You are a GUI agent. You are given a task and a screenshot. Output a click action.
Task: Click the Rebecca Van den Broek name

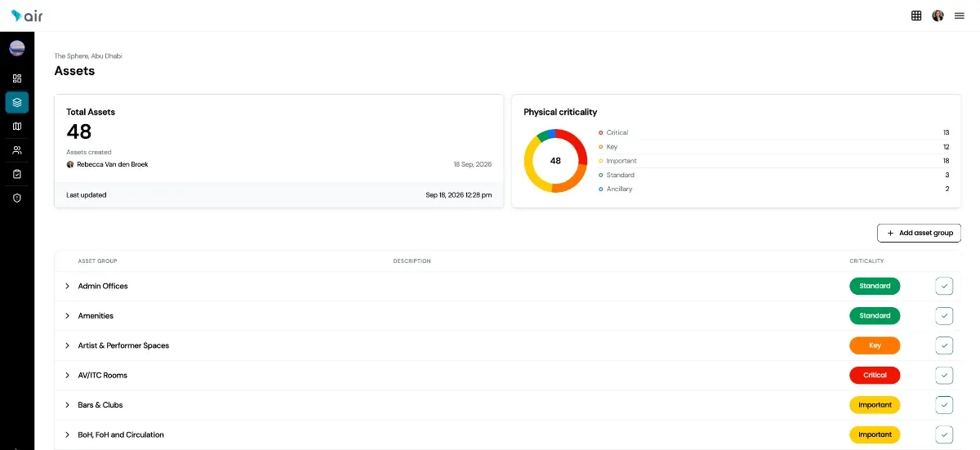[x=113, y=165]
